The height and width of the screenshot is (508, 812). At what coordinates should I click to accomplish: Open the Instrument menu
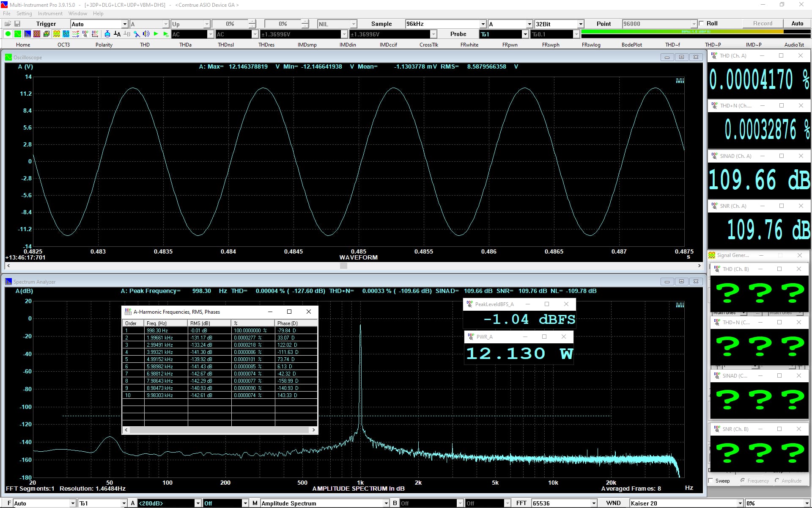[x=50, y=14]
